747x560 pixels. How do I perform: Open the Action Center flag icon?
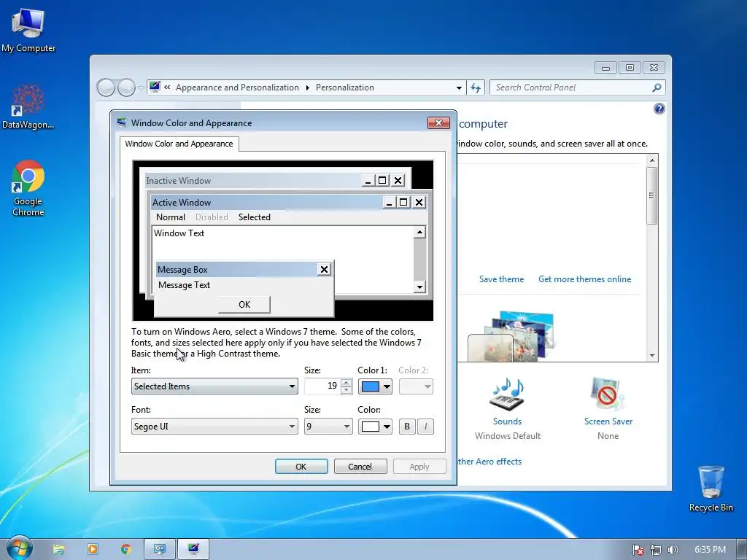638,550
